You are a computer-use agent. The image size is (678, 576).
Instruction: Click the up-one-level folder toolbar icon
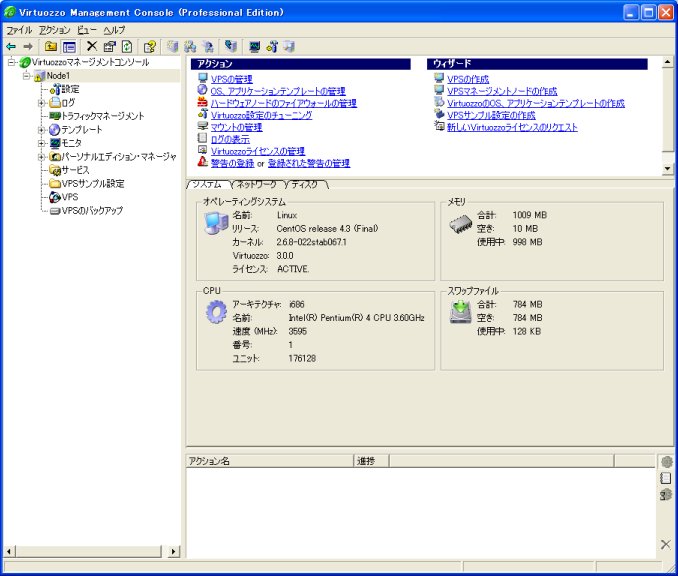click(51, 46)
